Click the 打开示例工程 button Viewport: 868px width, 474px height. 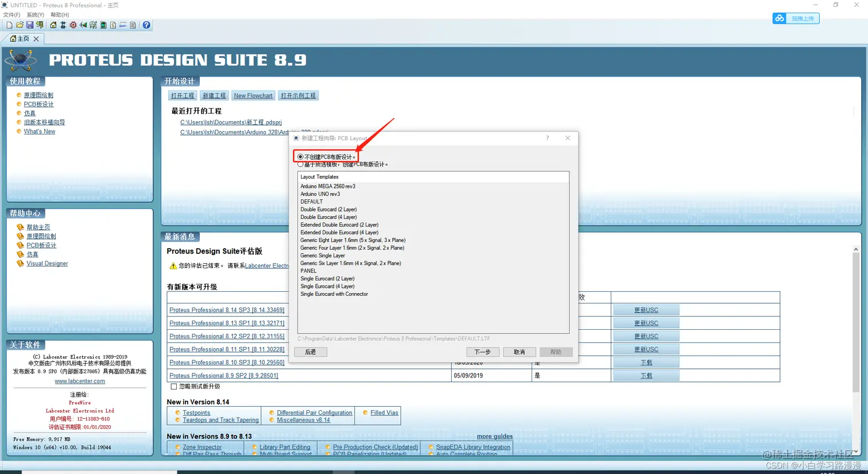298,95
